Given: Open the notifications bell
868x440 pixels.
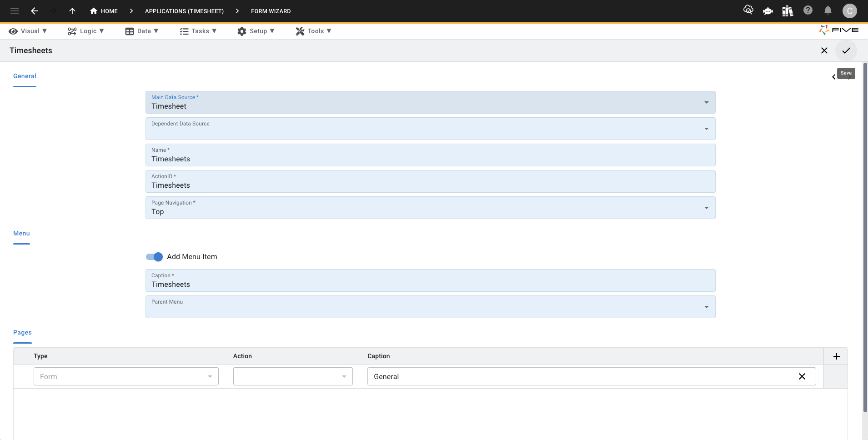Looking at the screenshot, I should pos(828,10).
